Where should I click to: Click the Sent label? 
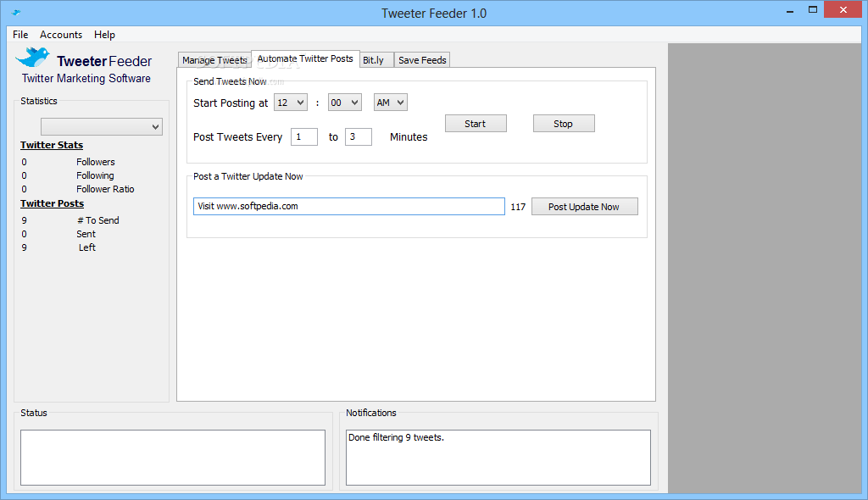[x=86, y=234]
